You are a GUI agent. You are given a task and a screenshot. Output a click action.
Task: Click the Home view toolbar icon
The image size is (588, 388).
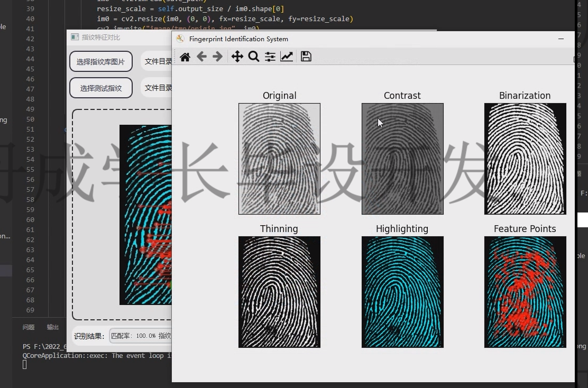coord(185,57)
